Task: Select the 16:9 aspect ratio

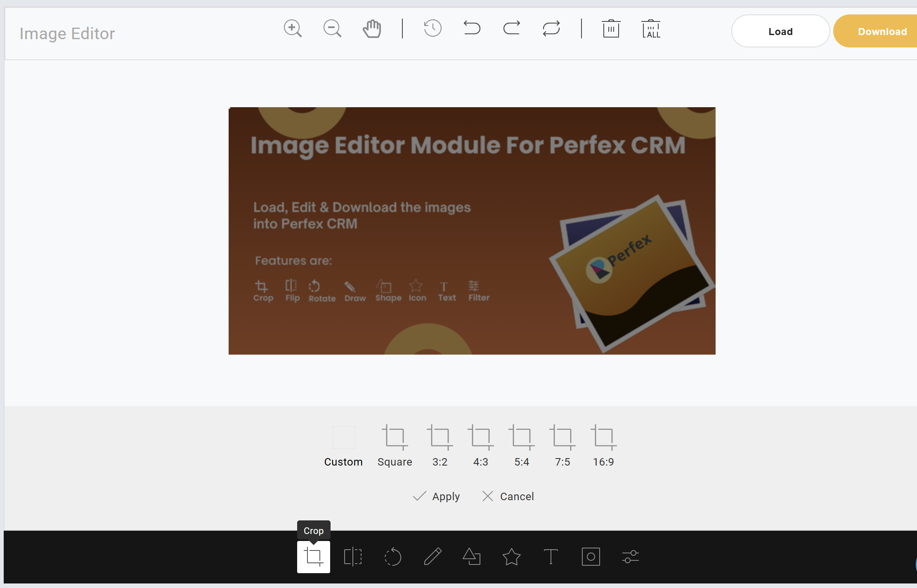Action: click(x=603, y=445)
